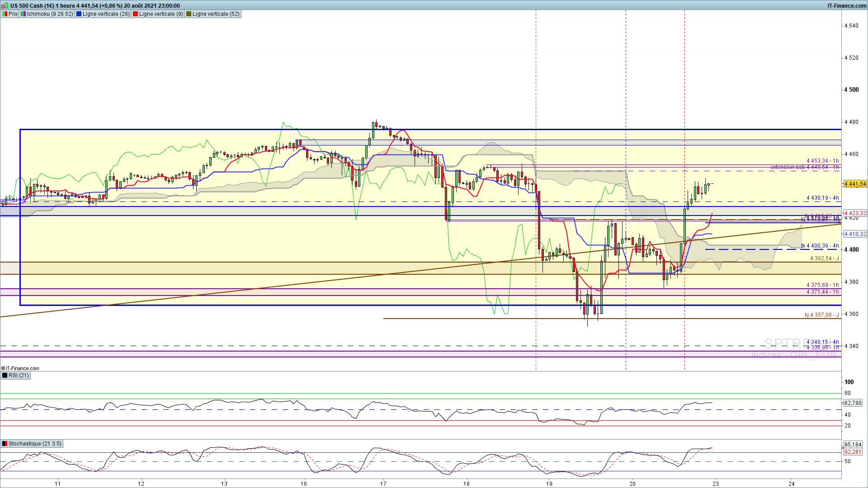Click the Ichimoku multicolor icon
The width and height of the screenshot is (868, 488).
(x=23, y=14)
